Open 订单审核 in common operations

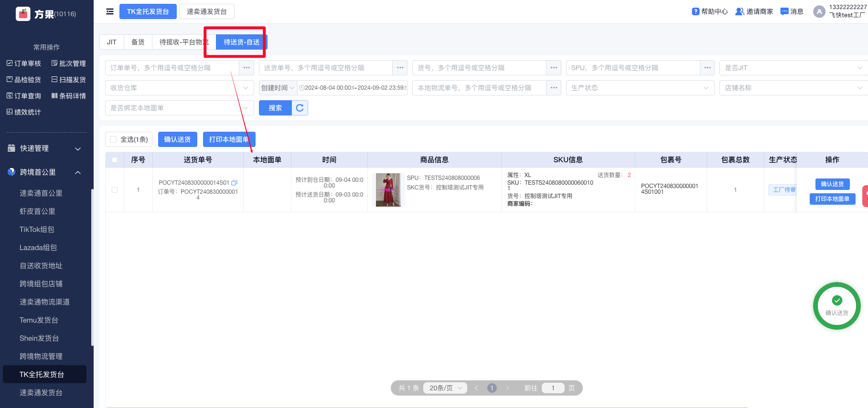(x=24, y=63)
